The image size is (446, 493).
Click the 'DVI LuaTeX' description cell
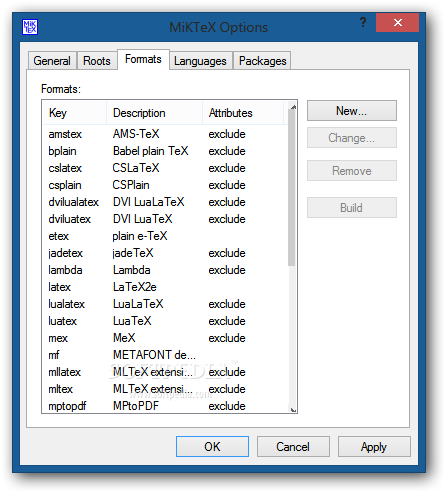coord(143,219)
